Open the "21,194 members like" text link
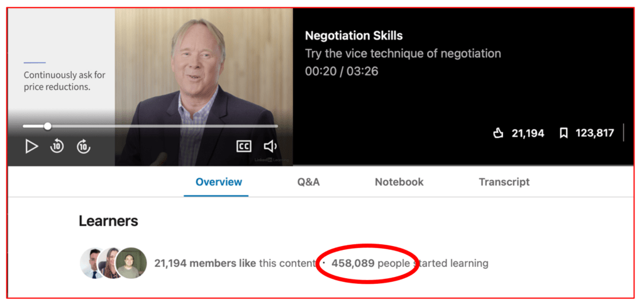 tap(205, 263)
